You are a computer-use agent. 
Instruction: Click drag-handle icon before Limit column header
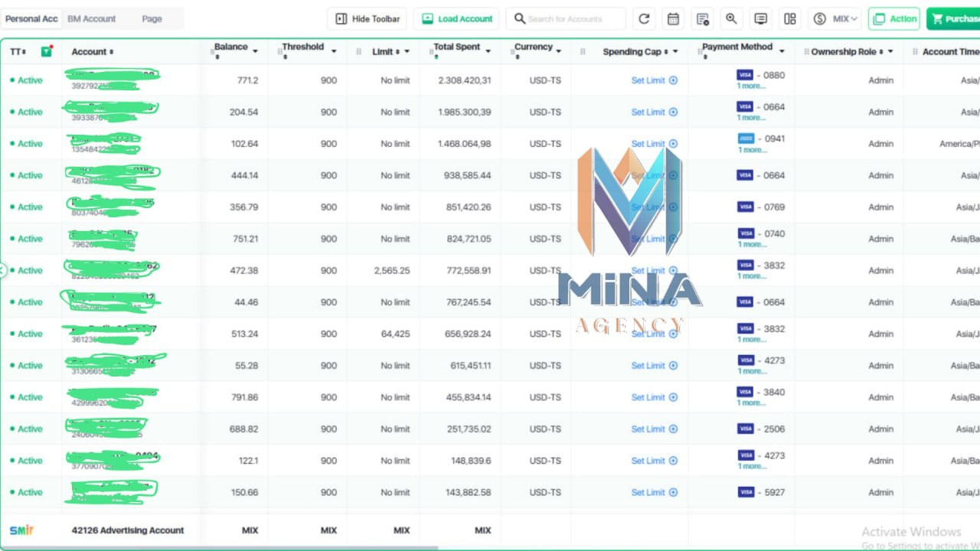tap(358, 52)
